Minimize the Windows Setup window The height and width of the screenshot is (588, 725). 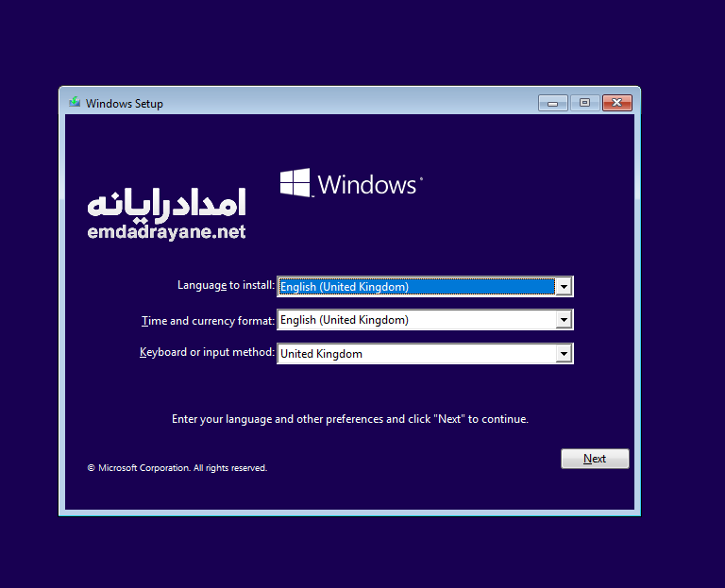[552, 103]
